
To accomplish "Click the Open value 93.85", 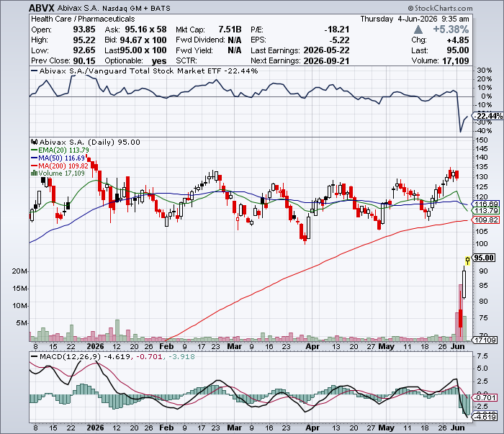I will [x=84, y=30].
